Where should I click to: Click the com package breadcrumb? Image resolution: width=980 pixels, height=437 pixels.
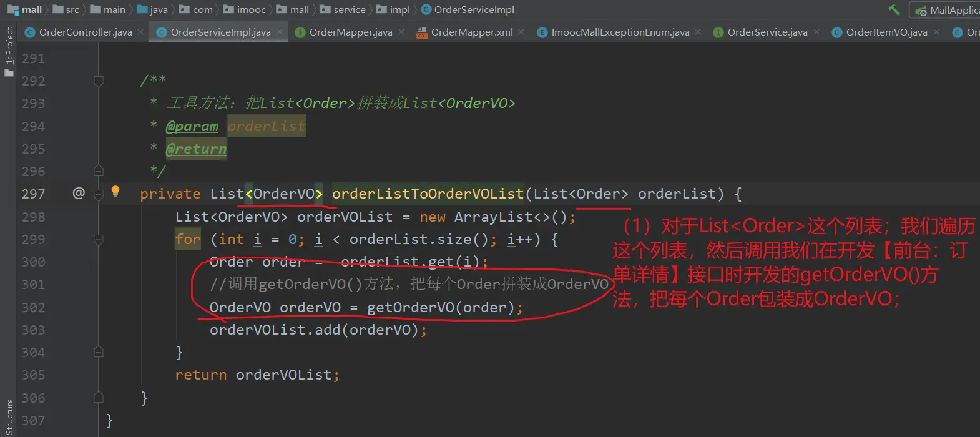pyautogui.click(x=196, y=9)
